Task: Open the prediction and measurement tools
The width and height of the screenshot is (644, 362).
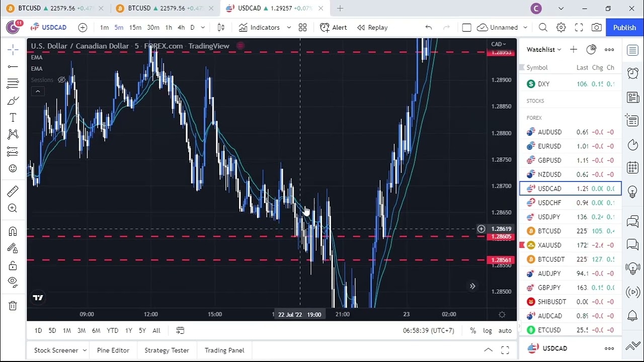Action: (x=13, y=151)
